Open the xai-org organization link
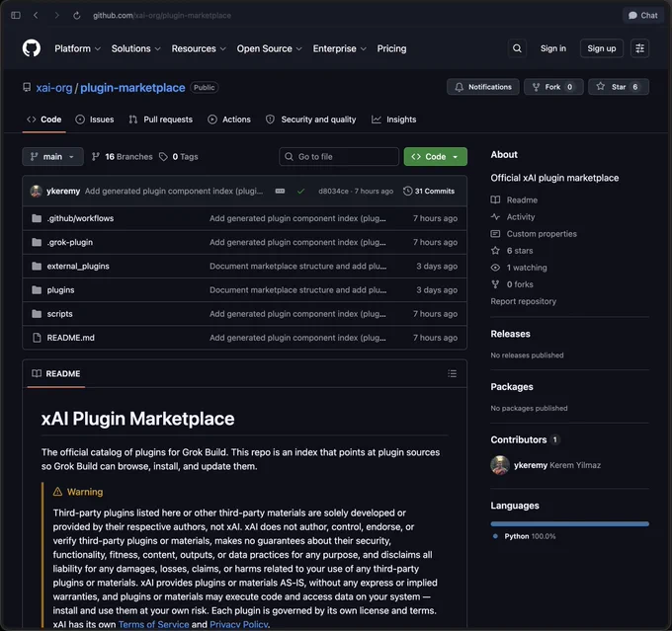The height and width of the screenshot is (631, 672). tap(54, 88)
